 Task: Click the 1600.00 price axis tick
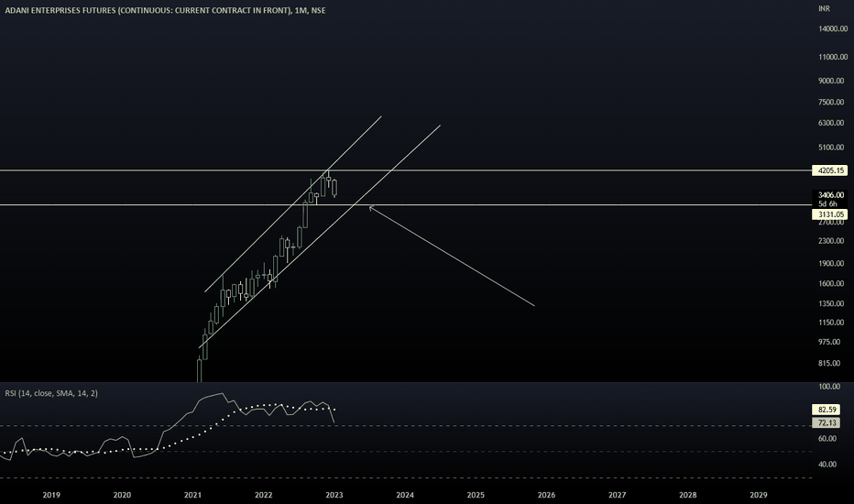point(831,283)
